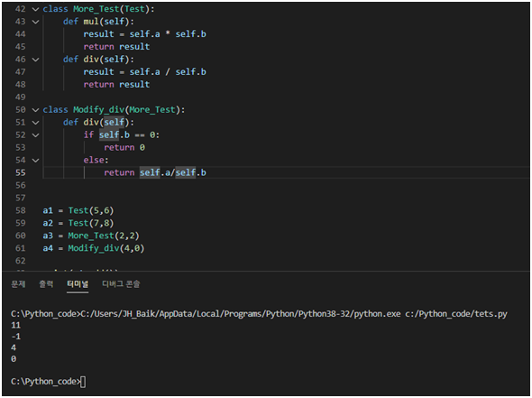
Task: Click 'return result' on line 45
Action: pyautogui.click(x=116, y=47)
